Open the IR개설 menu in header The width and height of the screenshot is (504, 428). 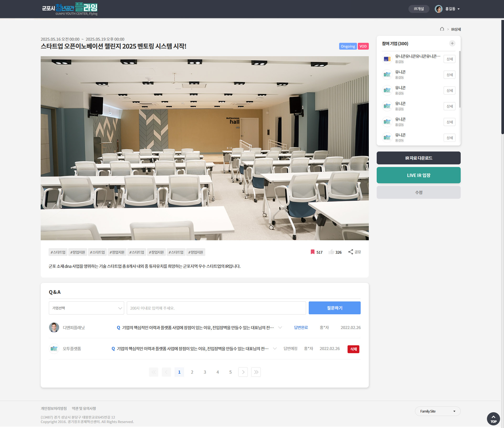point(419,9)
